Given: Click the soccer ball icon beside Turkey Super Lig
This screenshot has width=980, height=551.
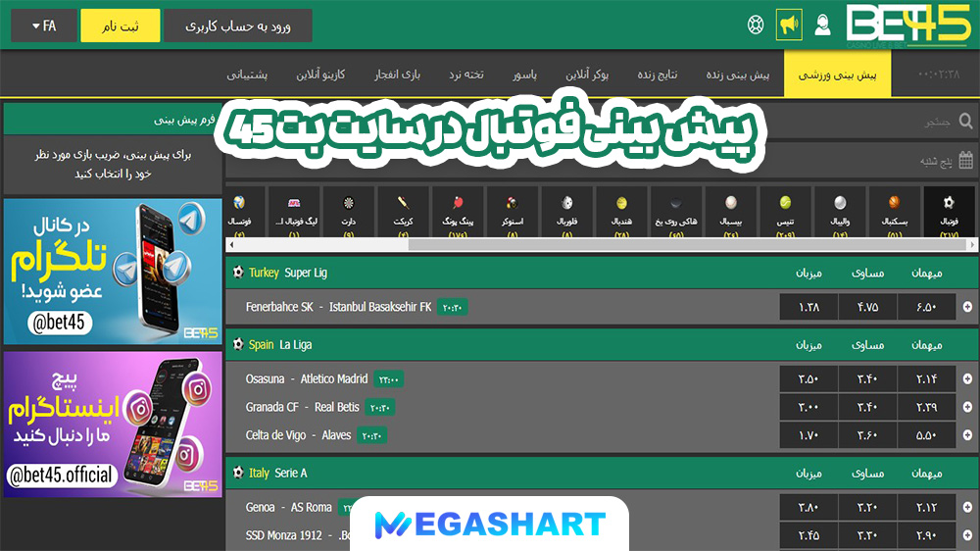Looking at the screenshot, I should [238, 272].
